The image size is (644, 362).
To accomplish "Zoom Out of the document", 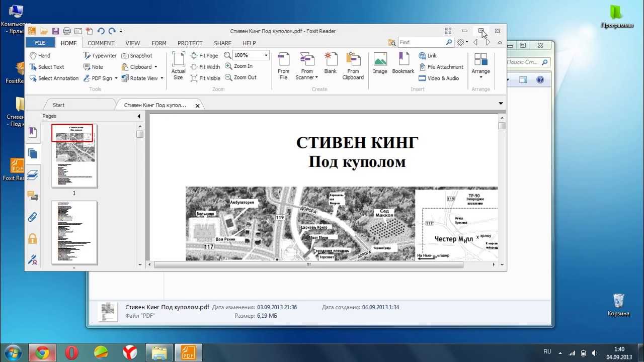I will [240, 77].
